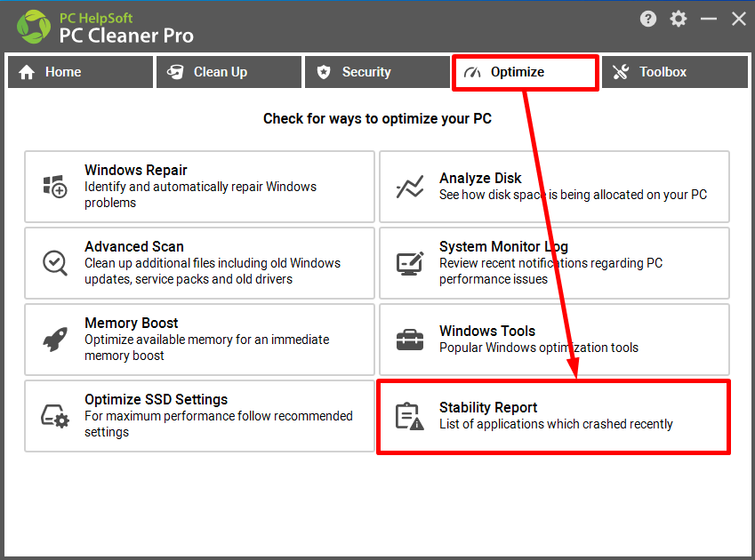The width and height of the screenshot is (755, 560).
Task: Open the Clean Up tab
Action: pos(229,72)
